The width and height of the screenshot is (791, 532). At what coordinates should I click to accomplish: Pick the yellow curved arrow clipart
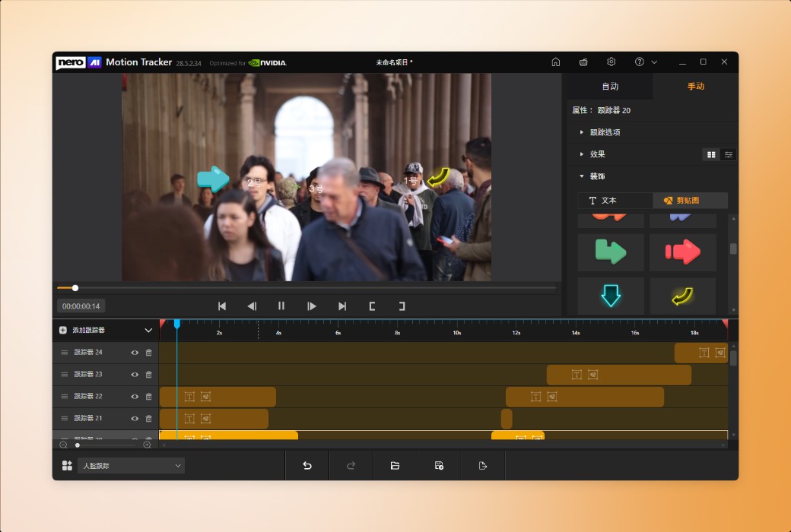(x=682, y=296)
